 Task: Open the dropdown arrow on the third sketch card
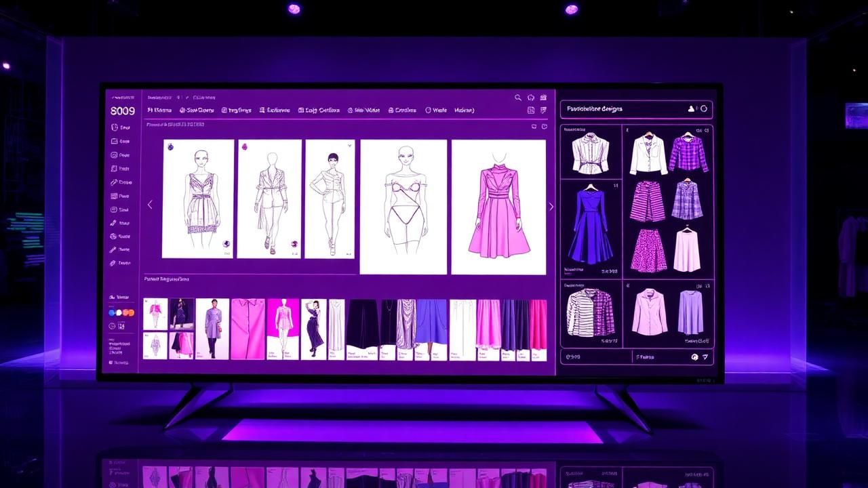pos(350,146)
